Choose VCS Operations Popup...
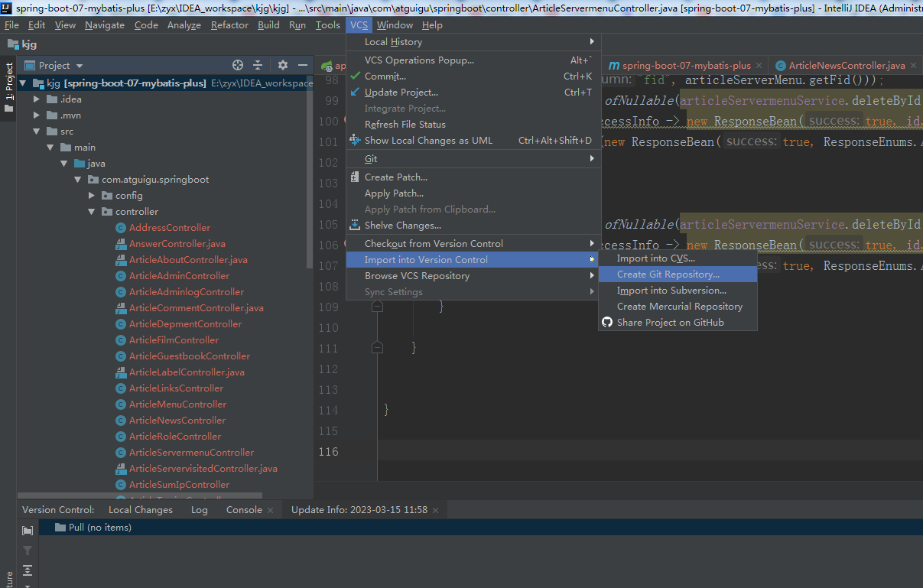This screenshot has height=588, width=923. pos(473,60)
